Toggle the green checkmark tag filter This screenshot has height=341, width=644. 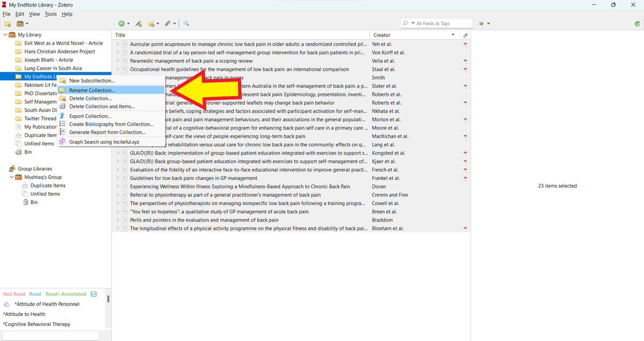coord(94,294)
